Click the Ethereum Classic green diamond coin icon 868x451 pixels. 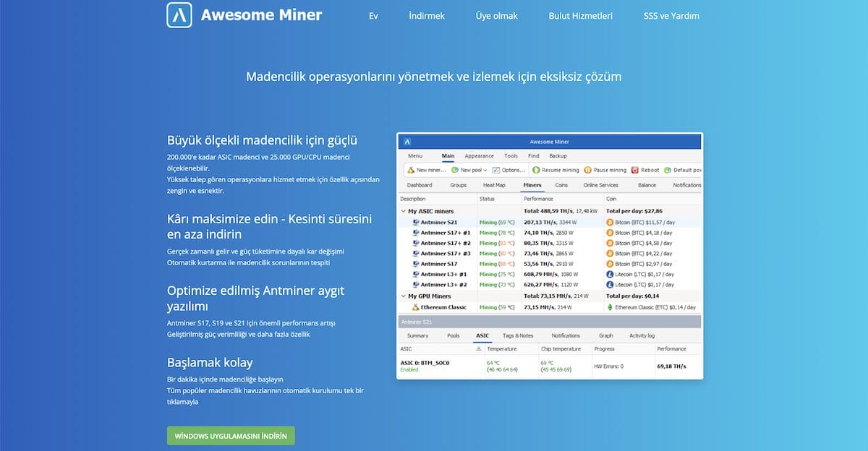[x=610, y=307]
